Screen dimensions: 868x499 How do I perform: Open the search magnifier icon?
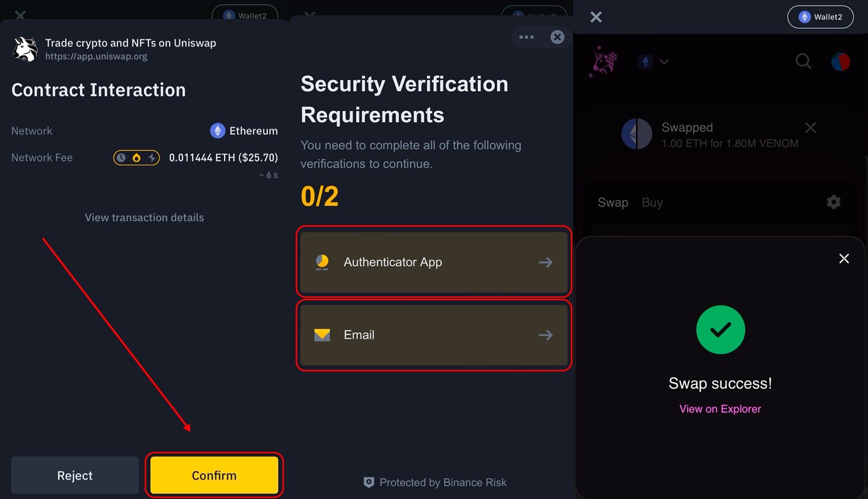pyautogui.click(x=803, y=62)
